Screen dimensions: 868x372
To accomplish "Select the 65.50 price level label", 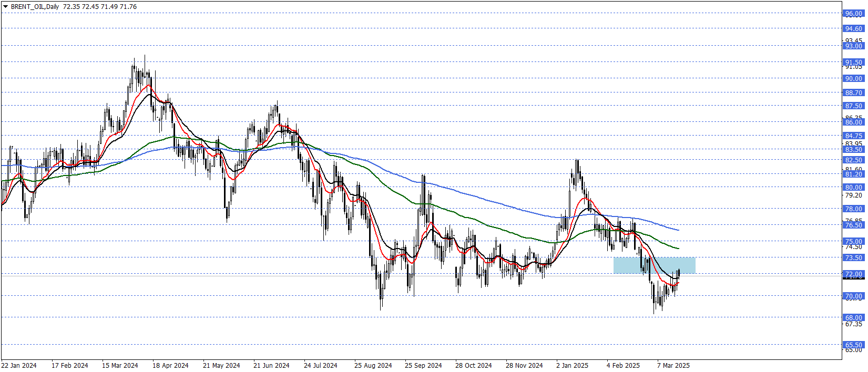I will (x=854, y=345).
